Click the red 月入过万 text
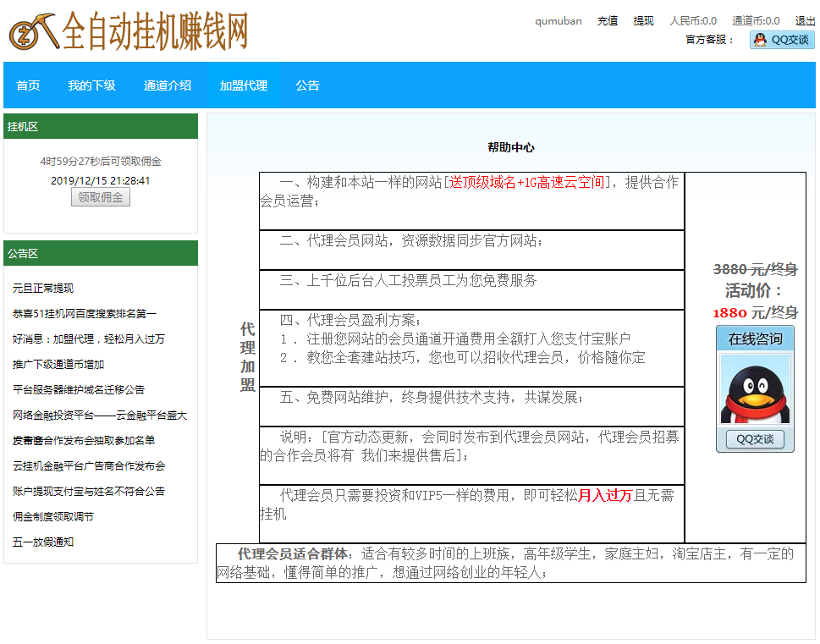The image size is (820, 644). [x=605, y=495]
